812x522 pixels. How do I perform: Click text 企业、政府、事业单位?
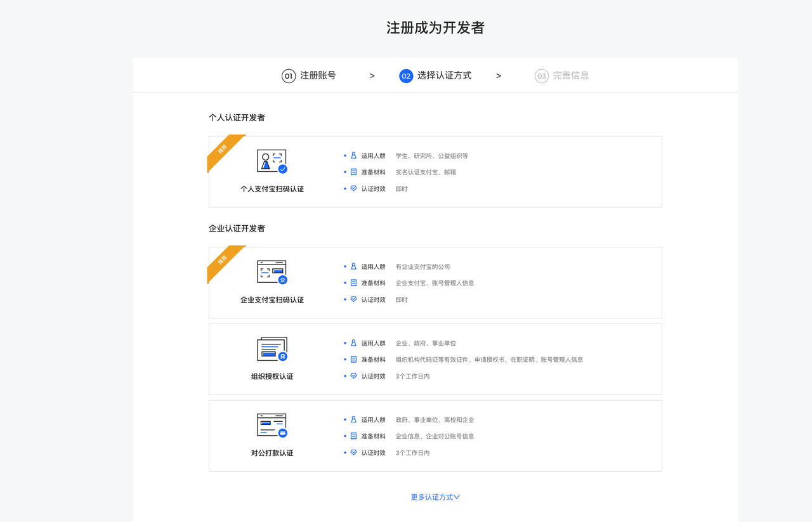click(426, 344)
